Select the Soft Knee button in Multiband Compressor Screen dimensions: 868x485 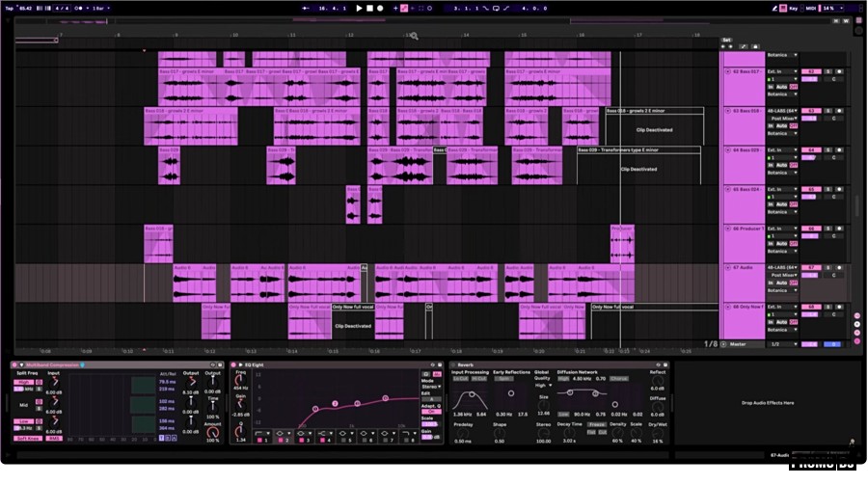(26, 440)
